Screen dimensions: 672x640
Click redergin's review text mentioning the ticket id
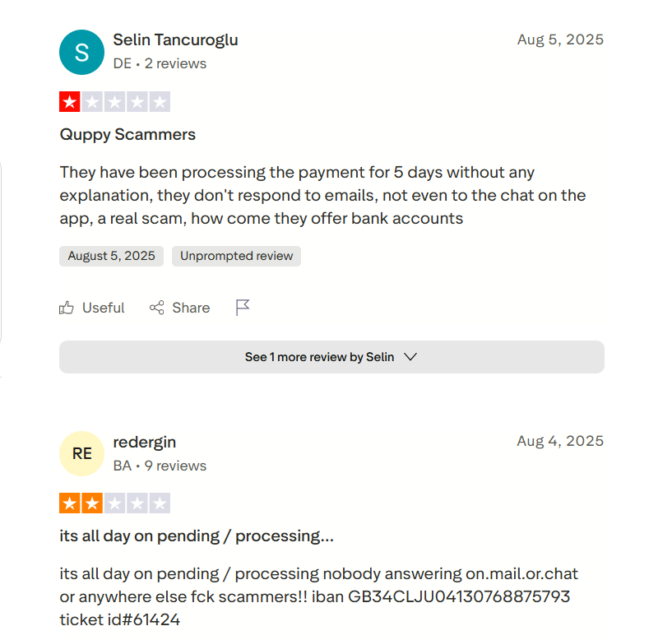coord(318,596)
